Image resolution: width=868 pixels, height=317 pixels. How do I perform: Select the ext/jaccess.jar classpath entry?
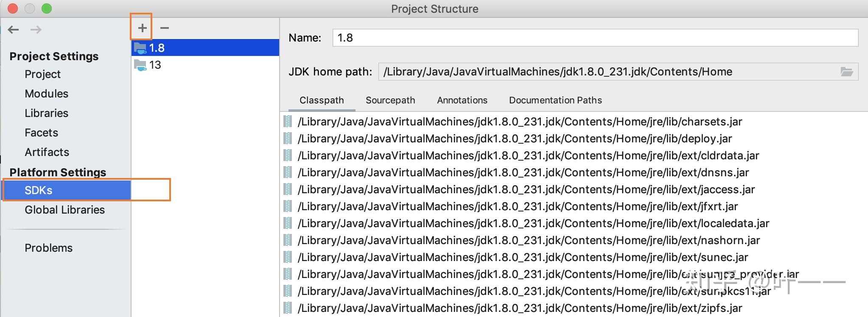526,189
